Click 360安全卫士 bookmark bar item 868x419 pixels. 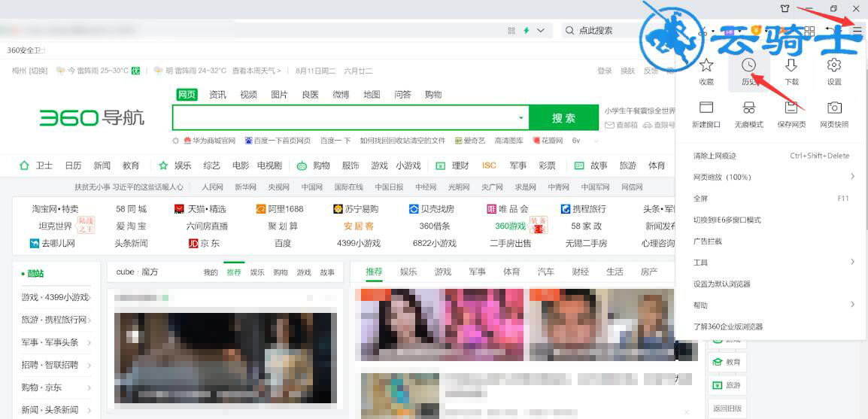[x=25, y=50]
